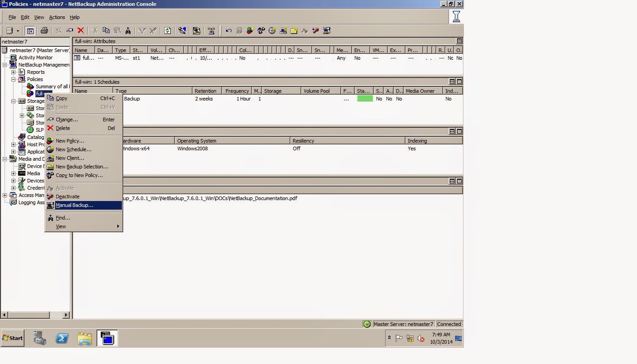The image size is (637, 364).
Task: Click the green connection status icon in status bar
Action: coord(367,324)
